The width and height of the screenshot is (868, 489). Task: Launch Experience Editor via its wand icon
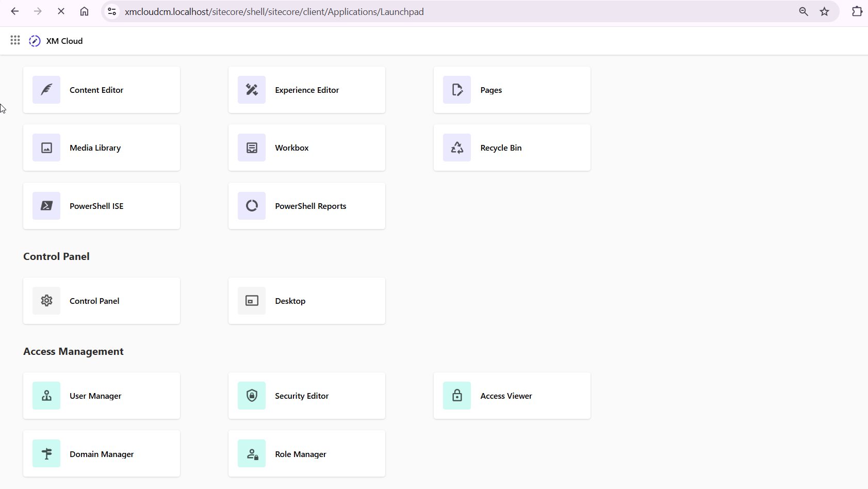coord(252,90)
